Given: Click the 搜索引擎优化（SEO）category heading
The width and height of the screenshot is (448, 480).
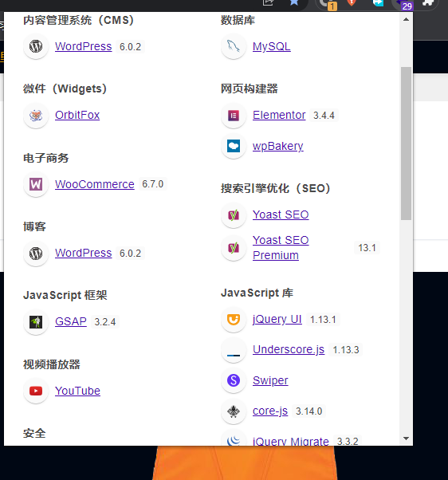Looking at the screenshot, I should tap(276, 188).
